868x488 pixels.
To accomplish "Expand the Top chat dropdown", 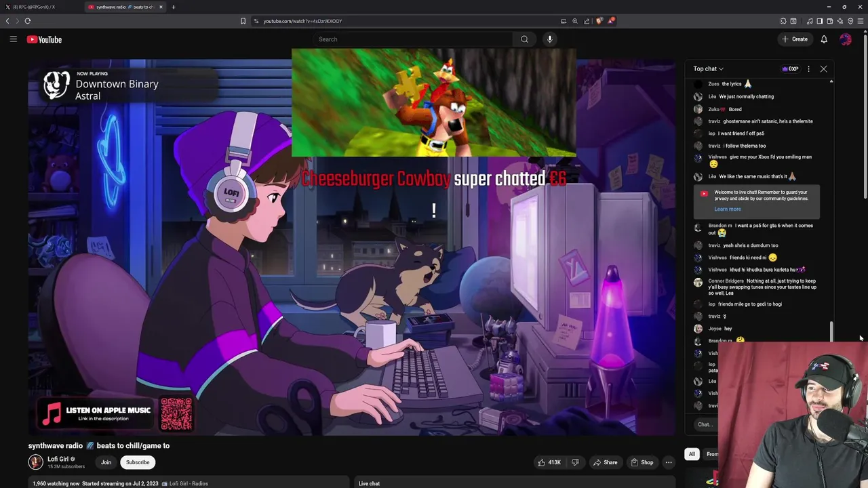I will [x=708, y=68].
